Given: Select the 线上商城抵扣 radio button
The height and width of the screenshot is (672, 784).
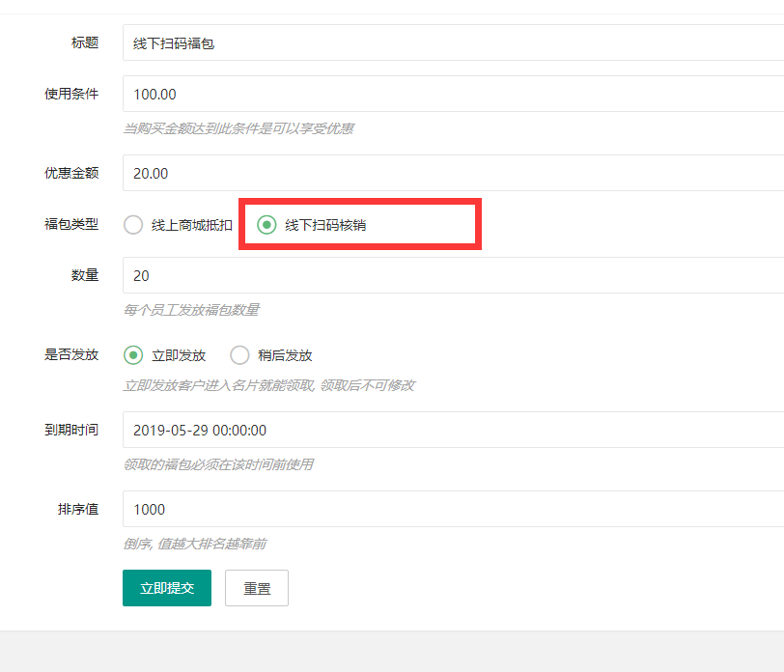Looking at the screenshot, I should (133, 225).
